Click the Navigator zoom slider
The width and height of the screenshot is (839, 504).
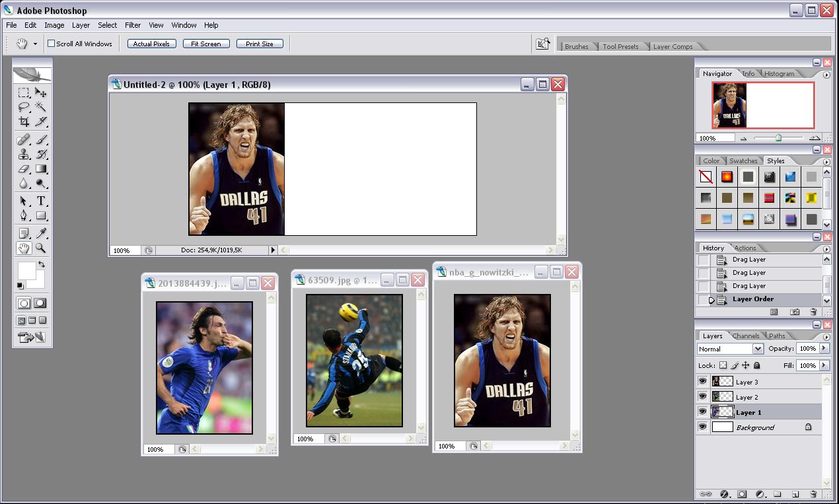pos(778,138)
